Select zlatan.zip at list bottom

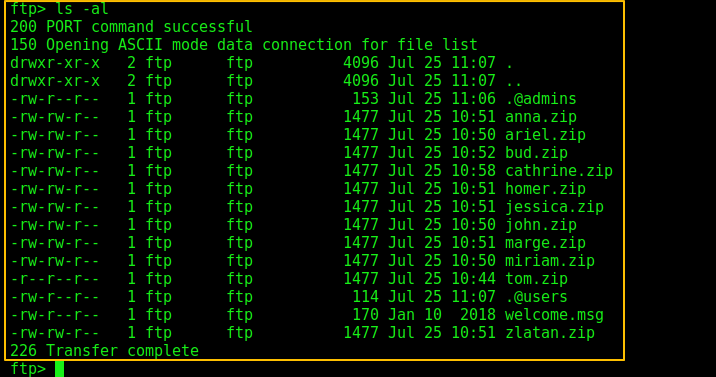[x=550, y=333]
